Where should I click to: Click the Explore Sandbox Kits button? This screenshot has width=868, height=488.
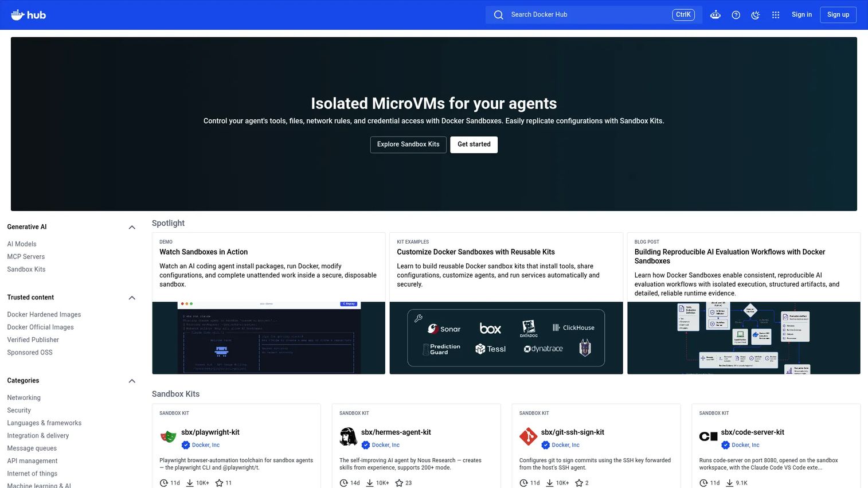(x=408, y=145)
